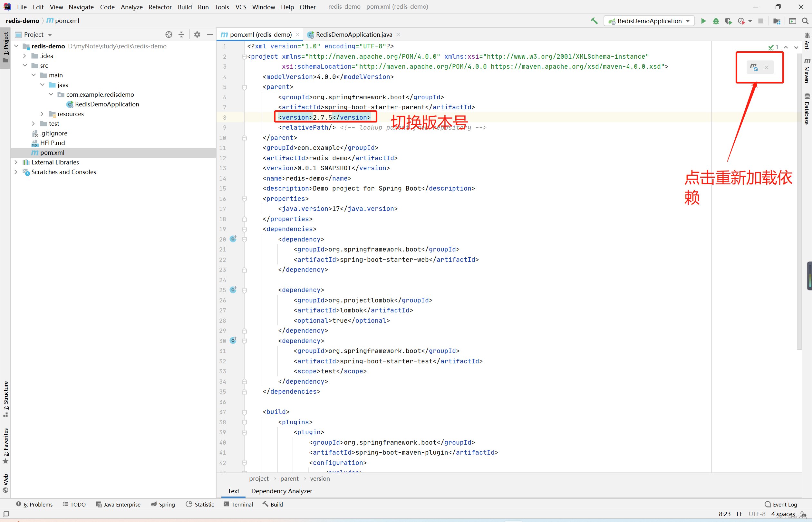Image resolution: width=812 pixels, height=522 pixels.
Task: Expand the External Libraries tree node
Action: (x=16, y=163)
